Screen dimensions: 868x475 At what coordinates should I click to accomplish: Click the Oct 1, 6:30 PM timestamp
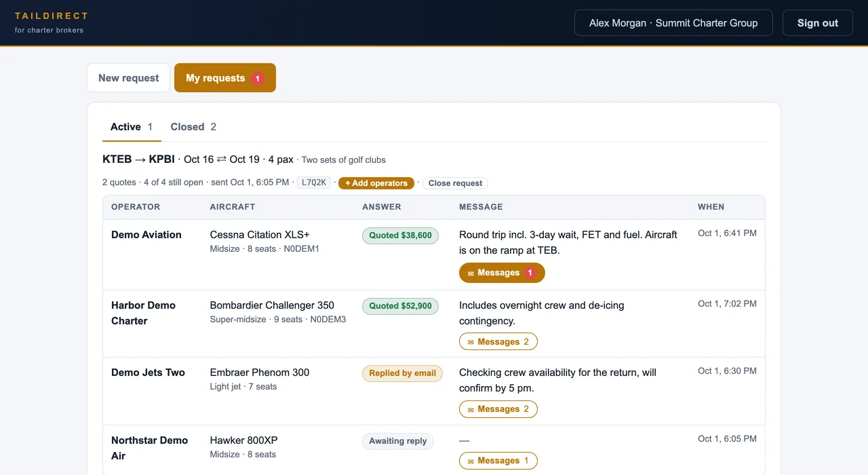(727, 371)
